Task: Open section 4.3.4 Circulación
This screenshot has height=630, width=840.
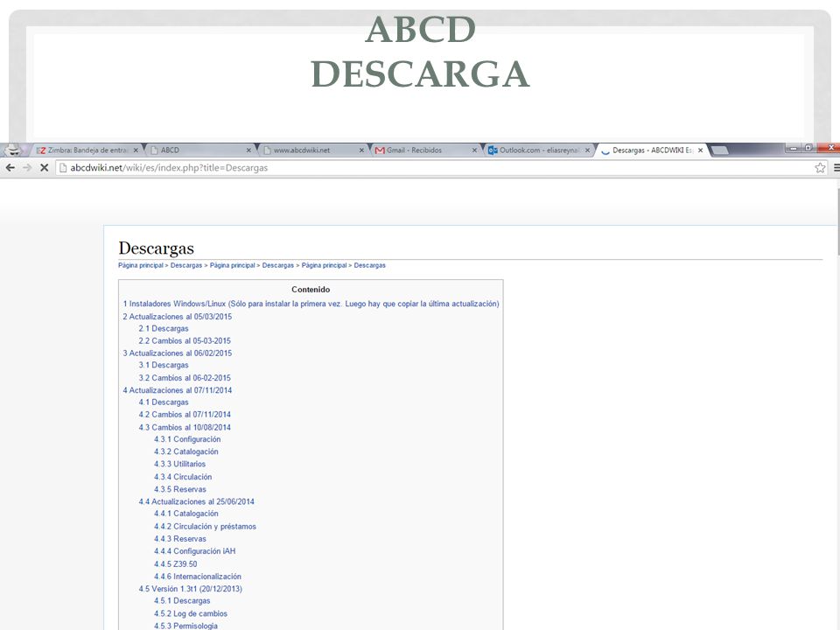Action: pyautogui.click(x=183, y=477)
